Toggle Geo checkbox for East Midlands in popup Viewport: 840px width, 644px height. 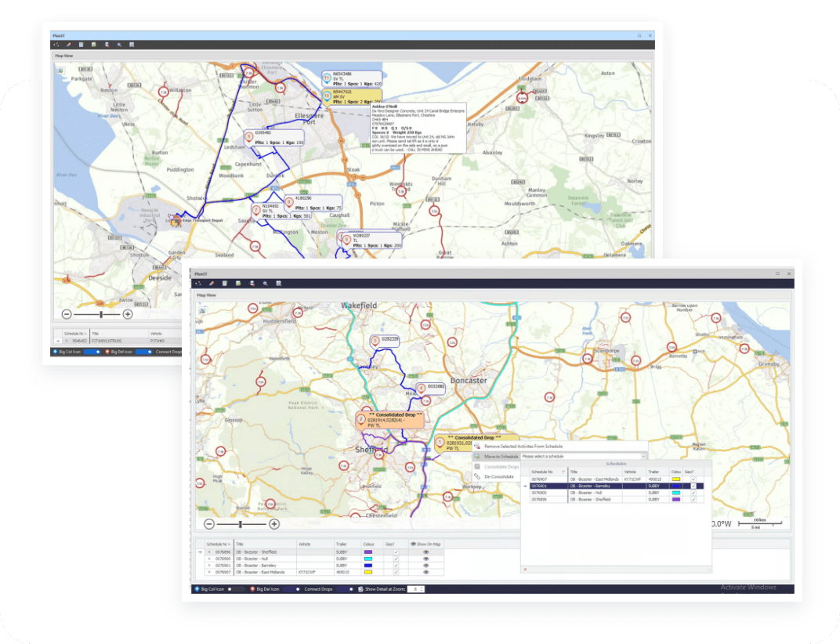click(x=693, y=479)
